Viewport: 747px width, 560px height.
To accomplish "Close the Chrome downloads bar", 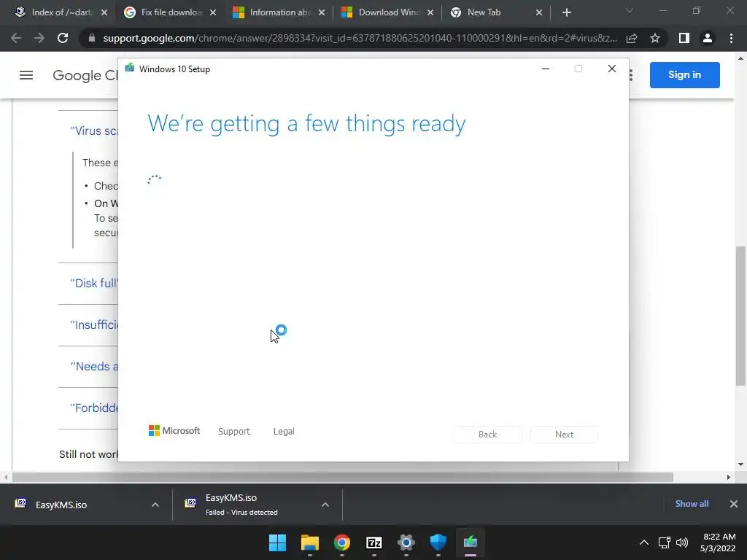I will (x=734, y=504).
